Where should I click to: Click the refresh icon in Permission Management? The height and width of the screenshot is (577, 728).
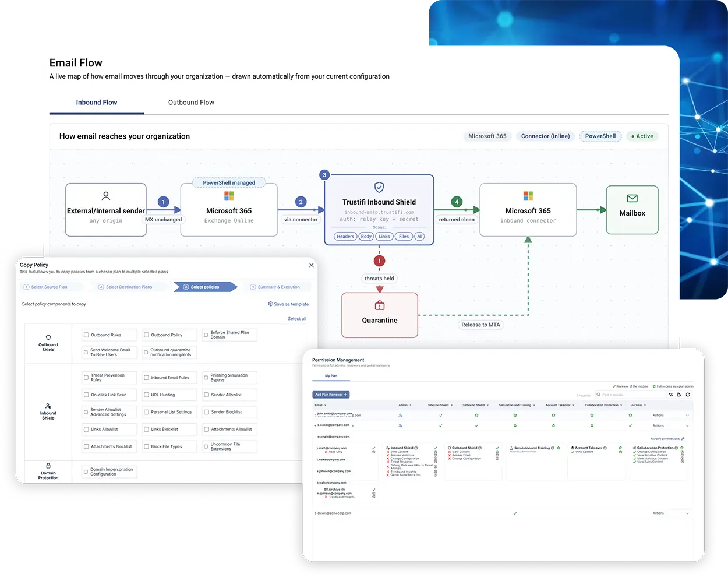click(x=688, y=395)
